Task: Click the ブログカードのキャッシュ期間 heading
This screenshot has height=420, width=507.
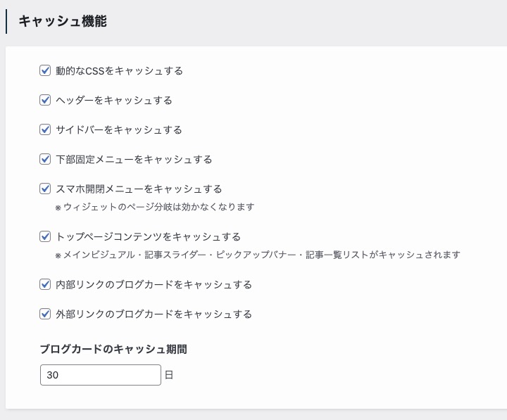Action: 113,349
